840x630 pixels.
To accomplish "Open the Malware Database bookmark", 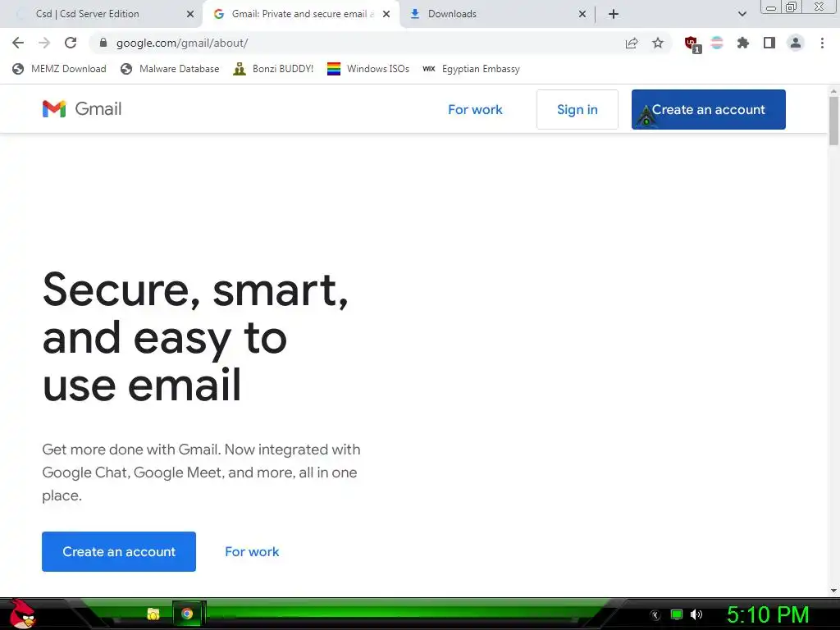I will (171, 69).
